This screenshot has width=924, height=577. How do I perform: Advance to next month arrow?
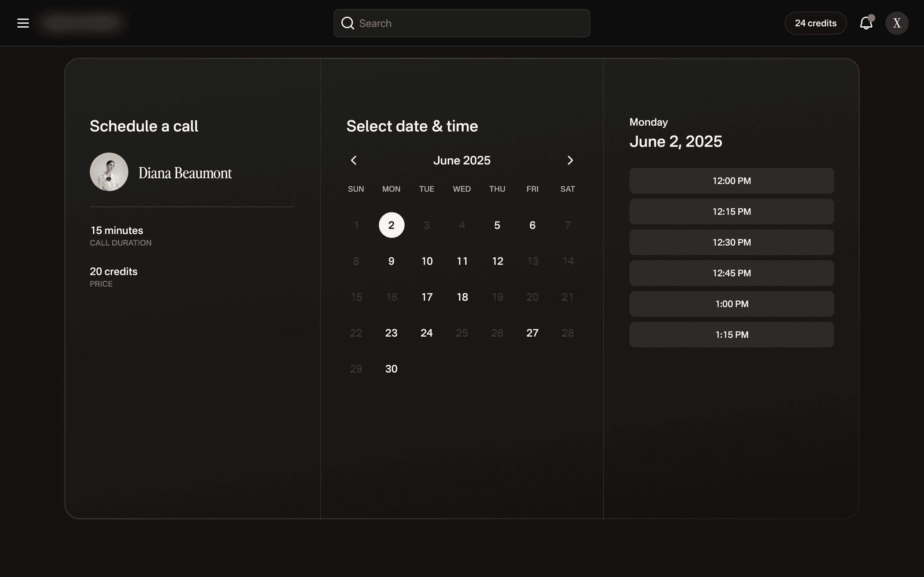click(570, 160)
